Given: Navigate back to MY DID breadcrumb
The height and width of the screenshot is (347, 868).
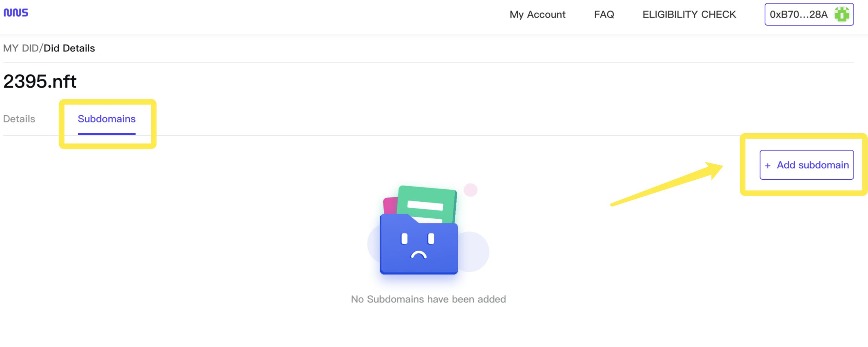Looking at the screenshot, I should pyautogui.click(x=21, y=48).
